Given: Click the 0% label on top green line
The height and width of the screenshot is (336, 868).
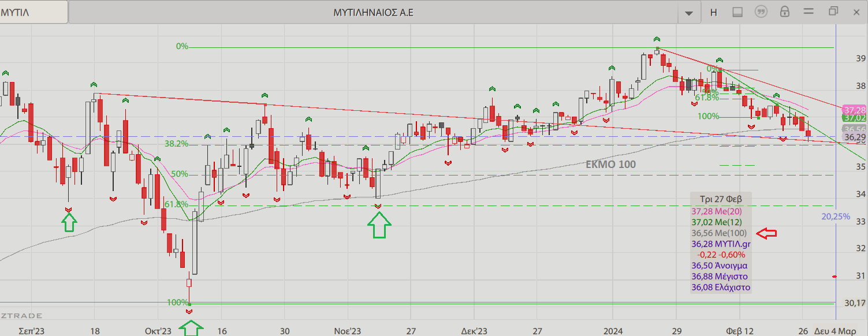Looking at the screenshot, I should click(x=182, y=46).
